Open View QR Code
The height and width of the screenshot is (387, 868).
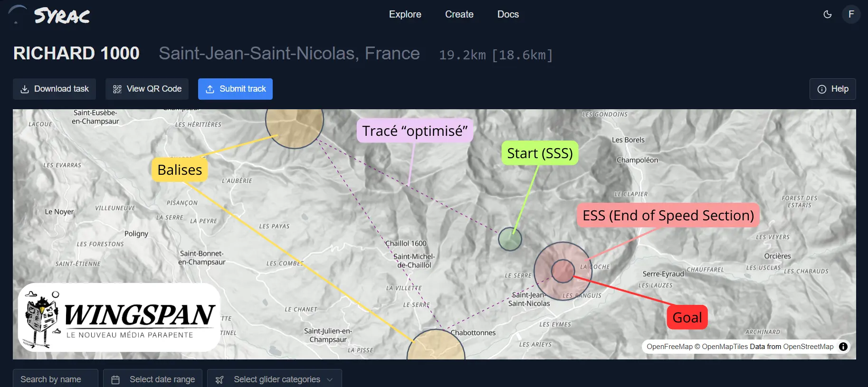coord(147,89)
